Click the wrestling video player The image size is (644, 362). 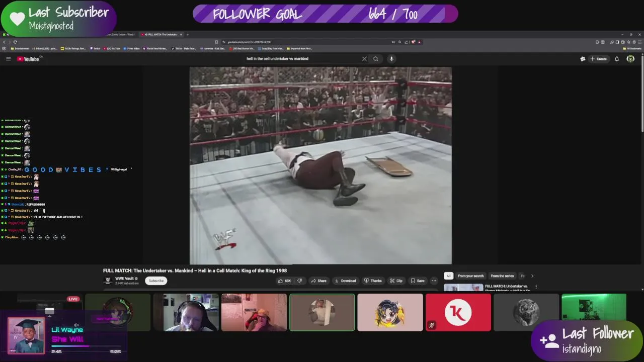pyautogui.click(x=320, y=165)
